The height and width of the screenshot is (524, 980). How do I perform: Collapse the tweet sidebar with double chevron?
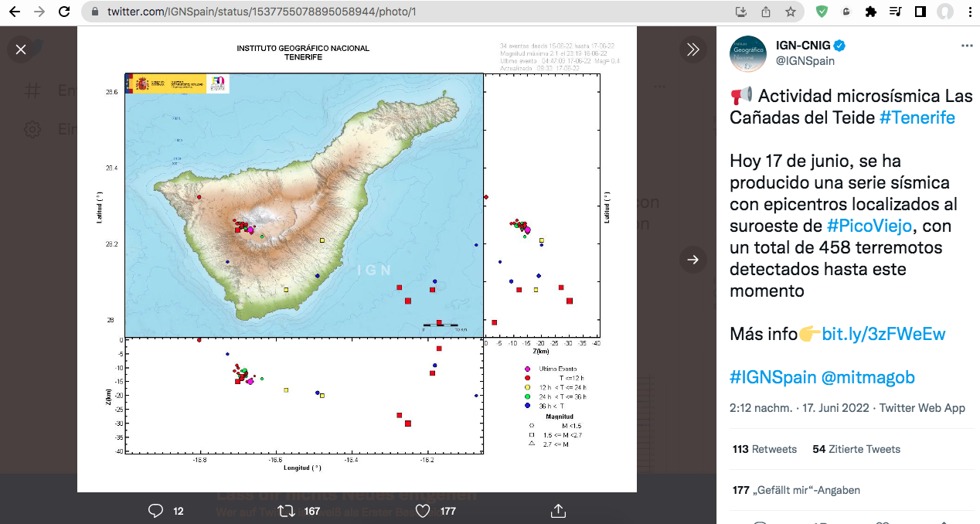pos(692,49)
